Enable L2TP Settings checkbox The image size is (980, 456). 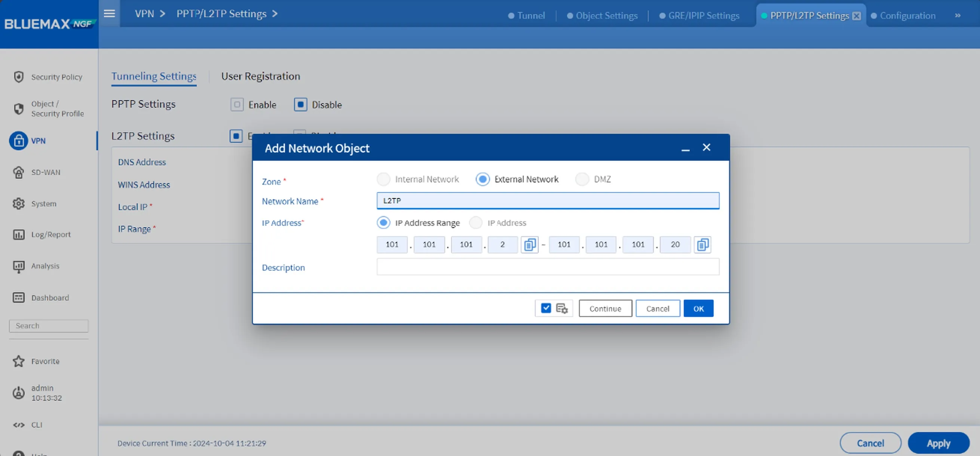click(x=236, y=136)
